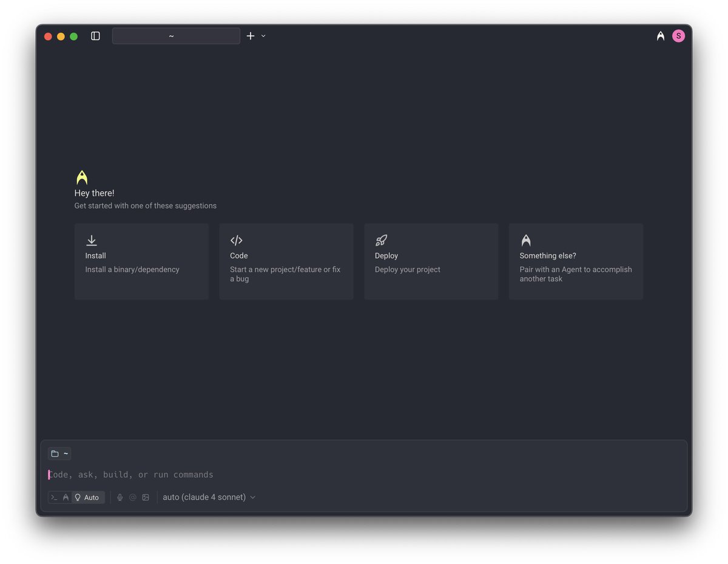The height and width of the screenshot is (564, 728).
Task: Open the auto (claude 4 sonnet) model dropdown
Action: coord(208,497)
